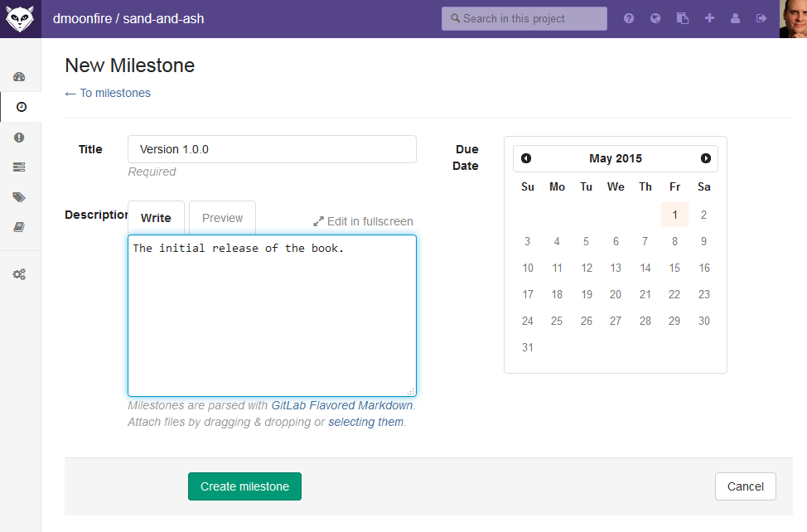Open the labels tag icon in sidebar

pos(19,197)
